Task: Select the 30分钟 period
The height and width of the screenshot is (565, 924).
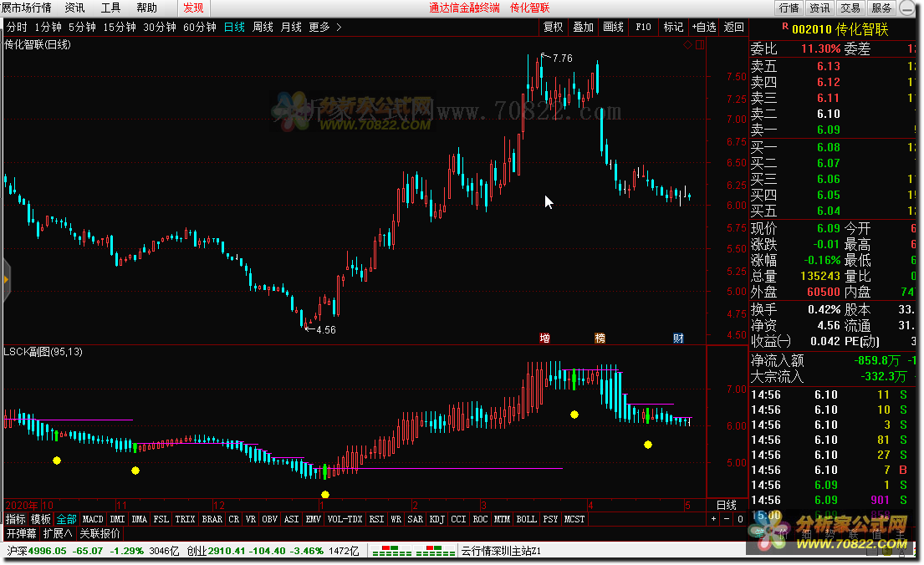Action: (x=160, y=27)
